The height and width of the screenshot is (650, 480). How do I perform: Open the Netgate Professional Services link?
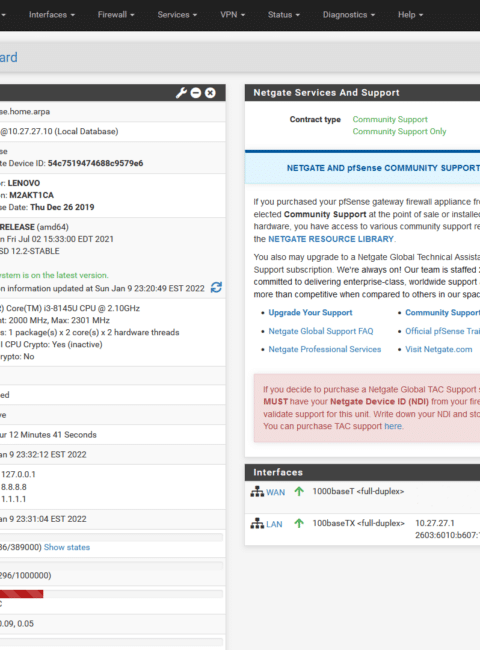325,349
